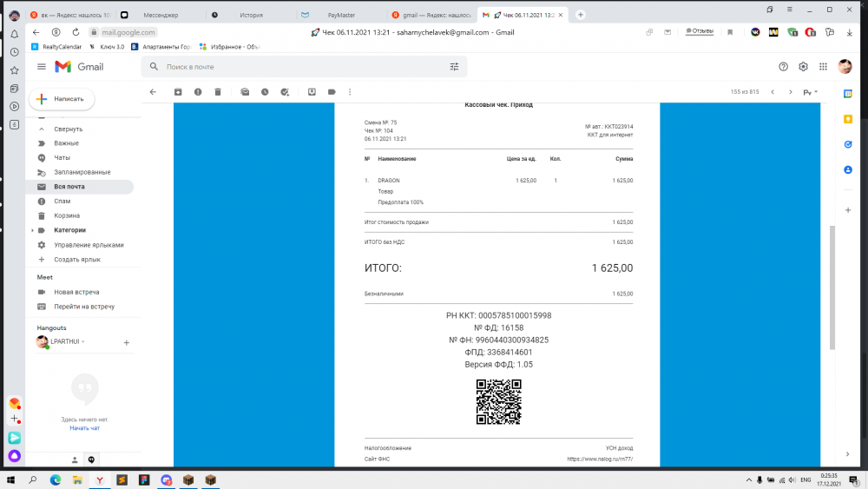Expand the Категории label group

point(32,230)
